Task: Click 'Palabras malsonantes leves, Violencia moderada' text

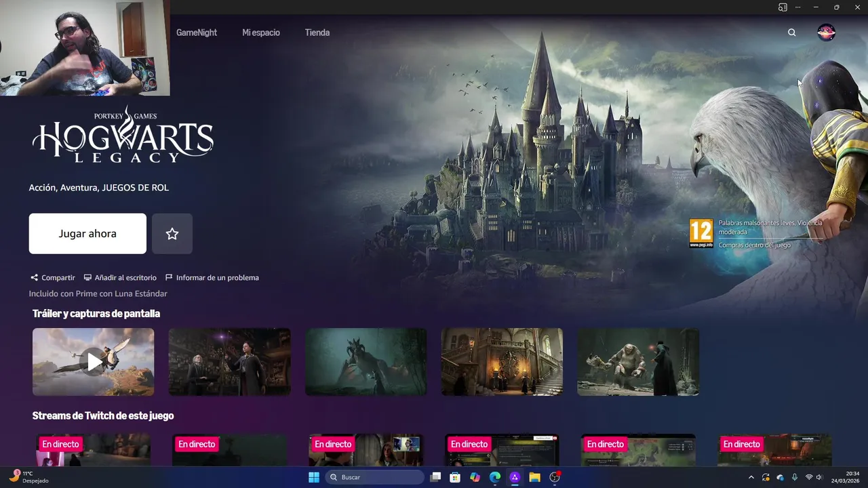Action: point(770,227)
